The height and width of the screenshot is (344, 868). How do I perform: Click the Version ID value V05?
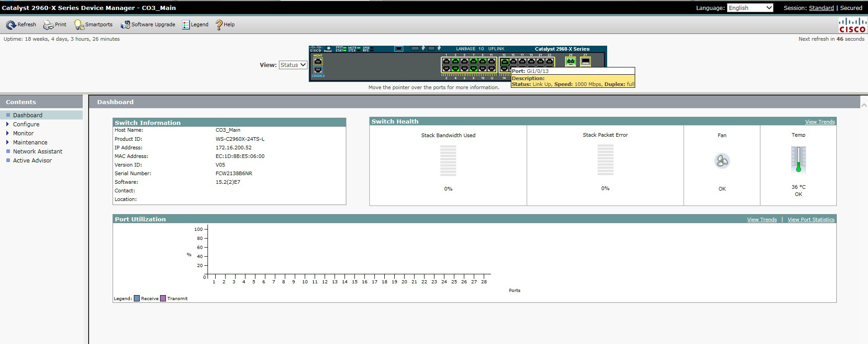pyautogui.click(x=220, y=165)
